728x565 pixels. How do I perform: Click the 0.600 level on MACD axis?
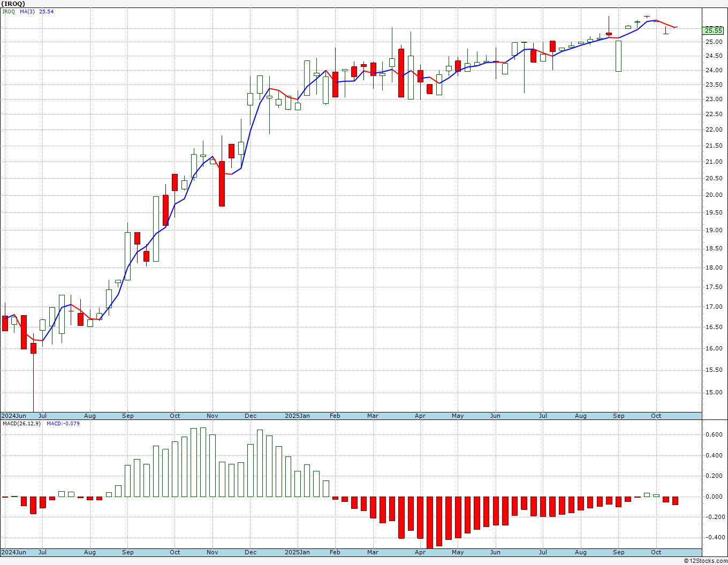pos(714,435)
